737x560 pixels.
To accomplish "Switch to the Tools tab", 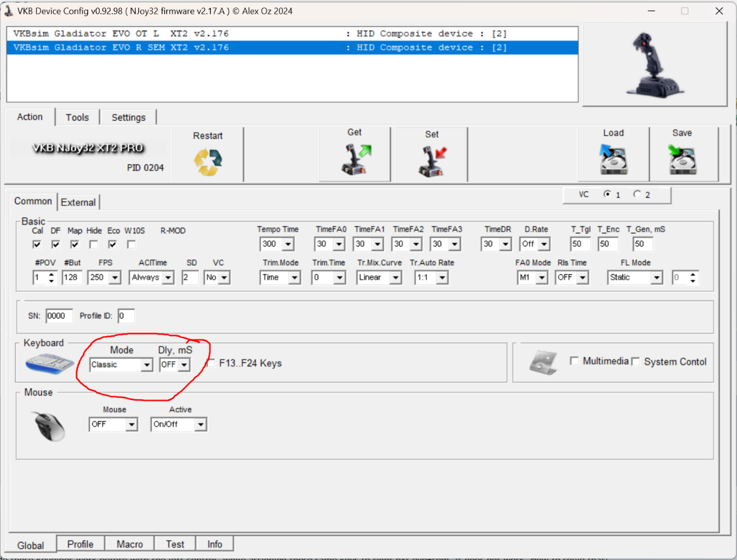I will point(77,118).
